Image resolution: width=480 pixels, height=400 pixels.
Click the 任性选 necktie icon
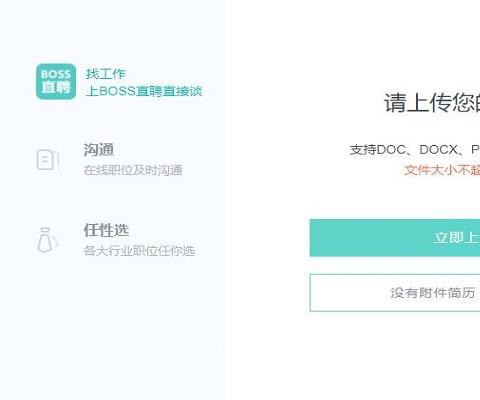point(47,240)
